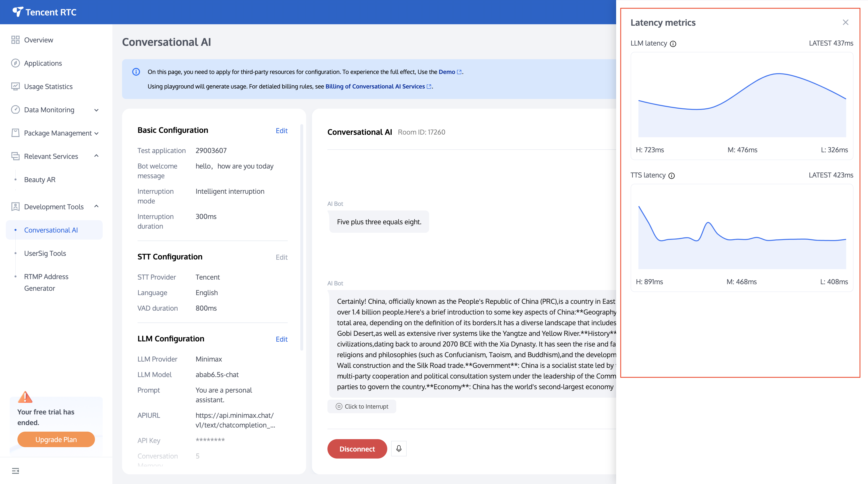Expand the Package Management submenu

(96, 133)
